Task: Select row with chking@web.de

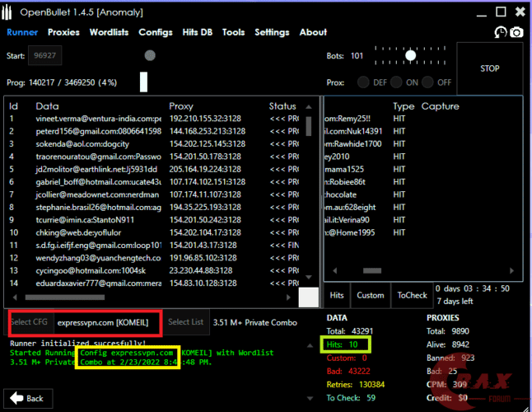Action: 154,232
